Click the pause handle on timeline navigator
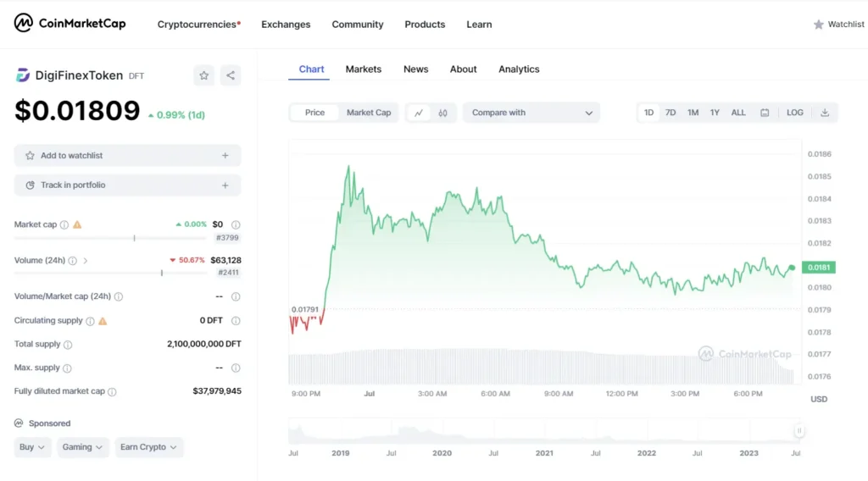Viewport: 868px width, 481px height. (x=798, y=431)
